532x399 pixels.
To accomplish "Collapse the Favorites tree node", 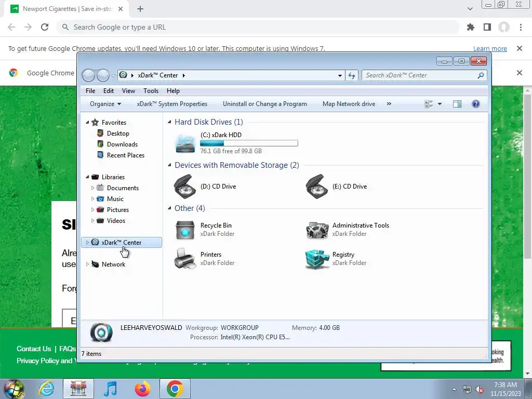I will tap(87, 122).
